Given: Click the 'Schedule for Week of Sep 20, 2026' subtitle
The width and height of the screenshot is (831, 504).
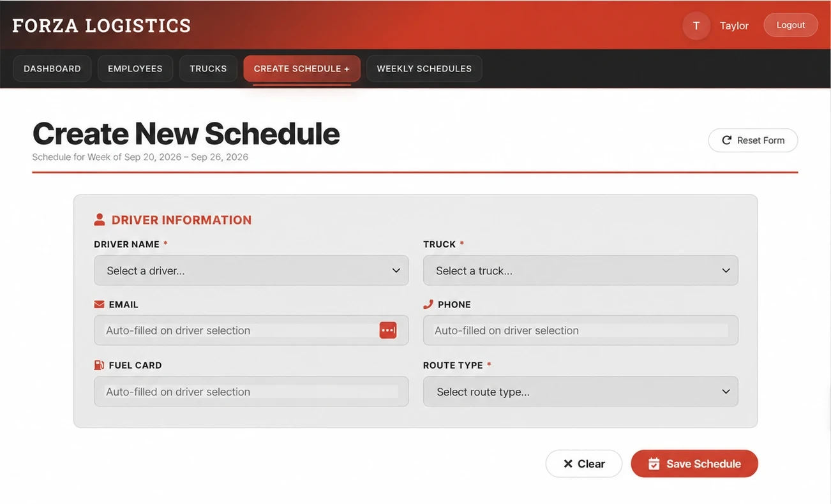Looking at the screenshot, I should pyautogui.click(x=140, y=157).
